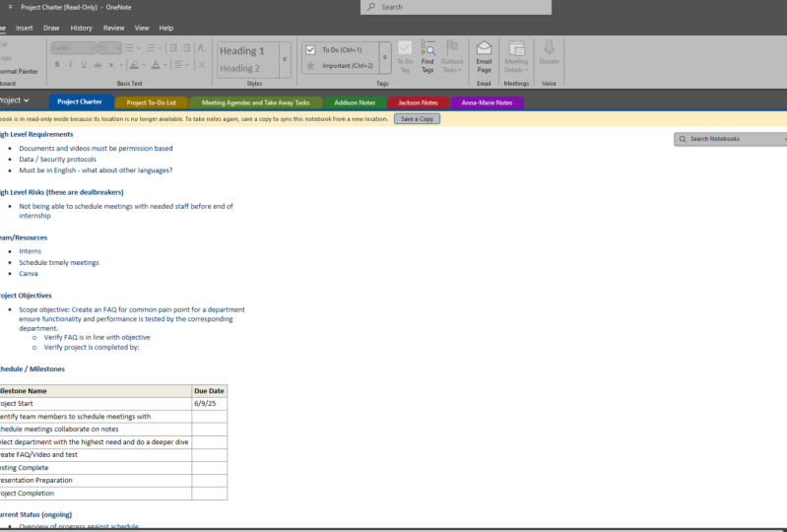The height and width of the screenshot is (532, 787).
Task: Expand the Tags gallery
Action: (x=385, y=57)
